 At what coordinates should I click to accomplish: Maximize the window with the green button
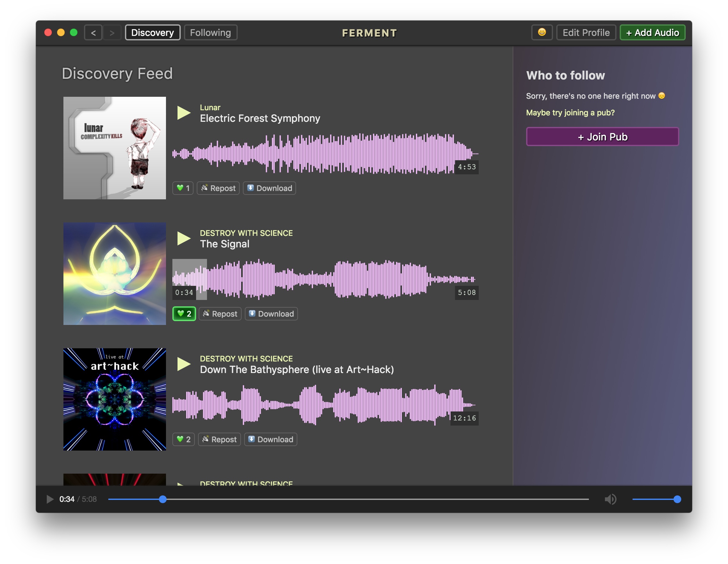pyautogui.click(x=74, y=32)
